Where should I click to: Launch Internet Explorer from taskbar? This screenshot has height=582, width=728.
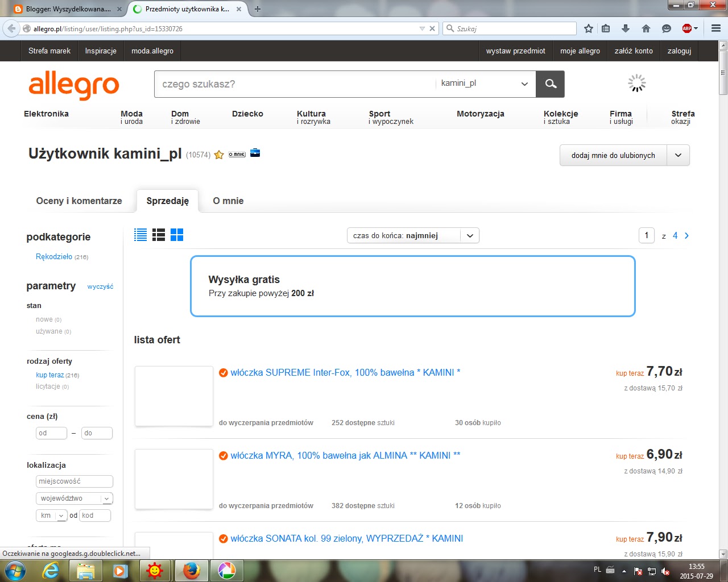pos(51,570)
